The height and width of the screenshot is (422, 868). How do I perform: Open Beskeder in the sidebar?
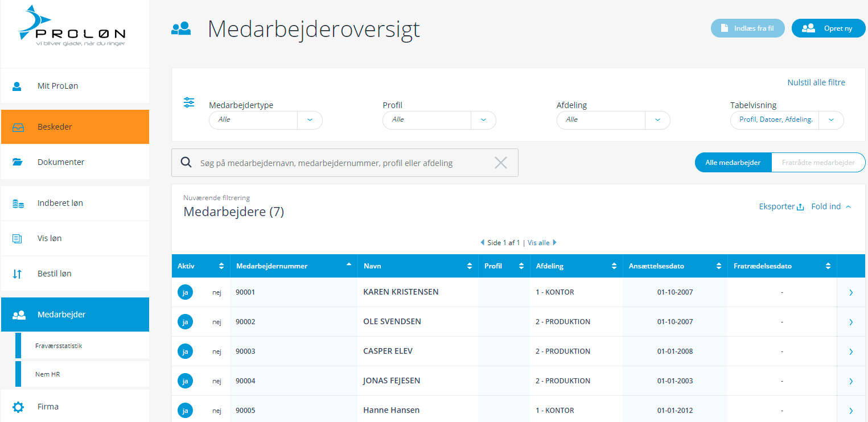coord(75,127)
